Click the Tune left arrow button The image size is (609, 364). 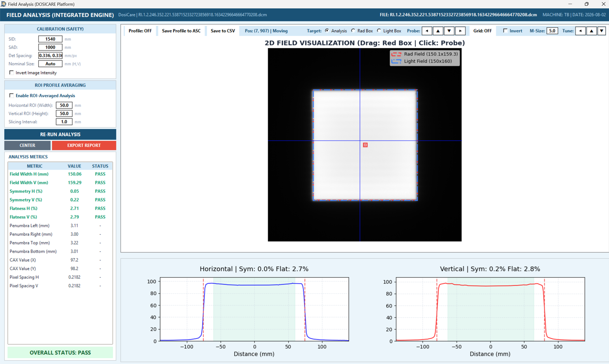[x=580, y=31]
